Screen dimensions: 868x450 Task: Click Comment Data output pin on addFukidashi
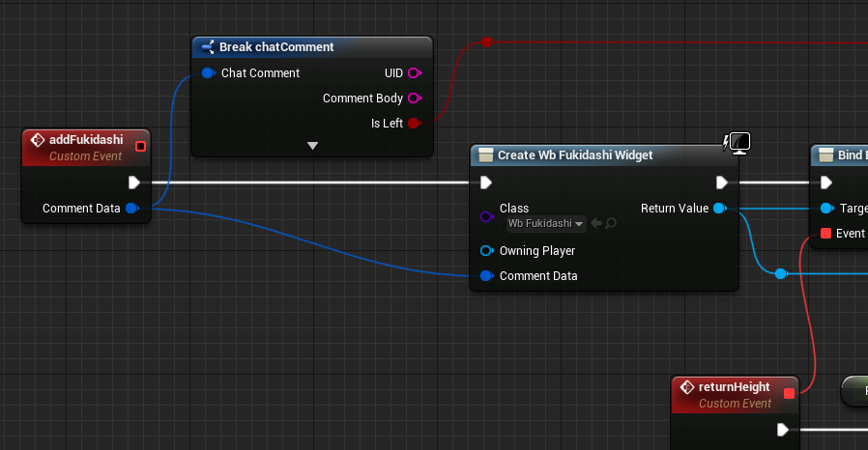(x=132, y=208)
